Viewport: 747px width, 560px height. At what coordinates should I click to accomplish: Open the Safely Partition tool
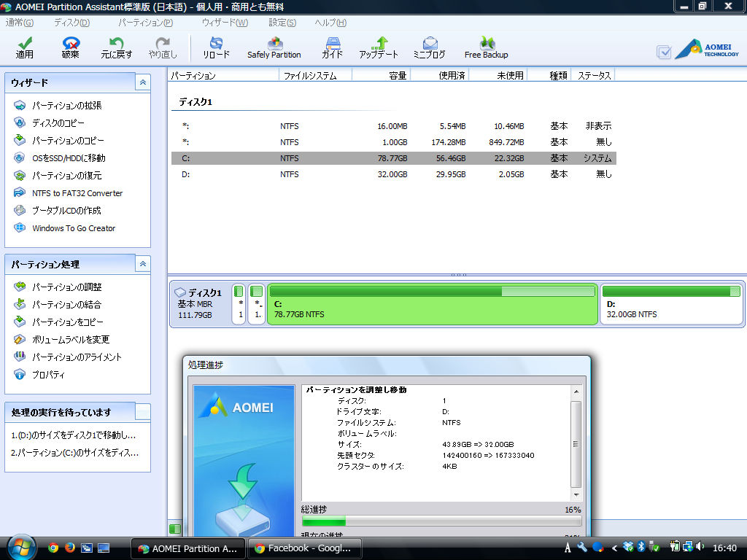tap(274, 47)
